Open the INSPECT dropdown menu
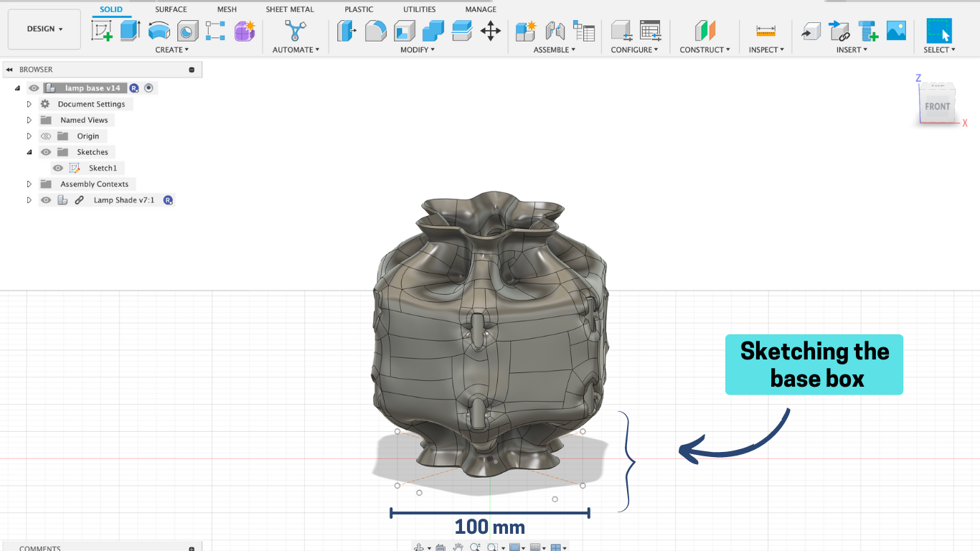This screenshot has width=980, height=551. tap(766, 50)
